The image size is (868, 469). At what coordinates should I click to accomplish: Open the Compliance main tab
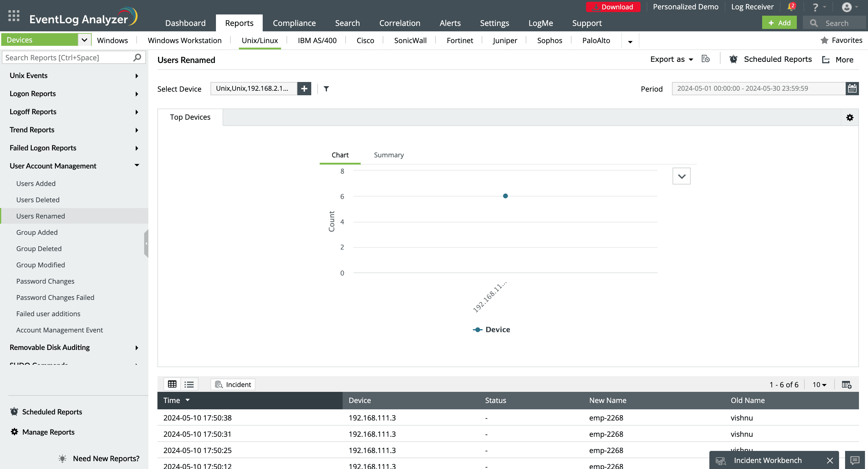coord(294,23)
